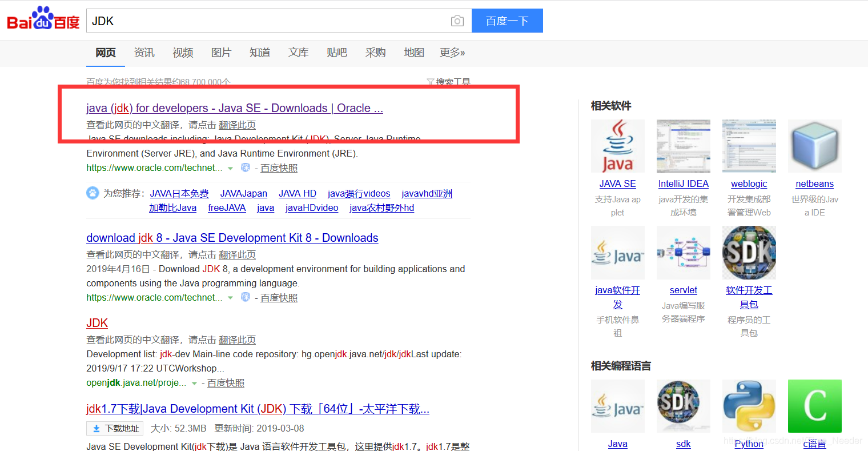Open Oracle Java SE Downloads result link
The width and height of the screenshot is (868, 451).
point(235,108)
